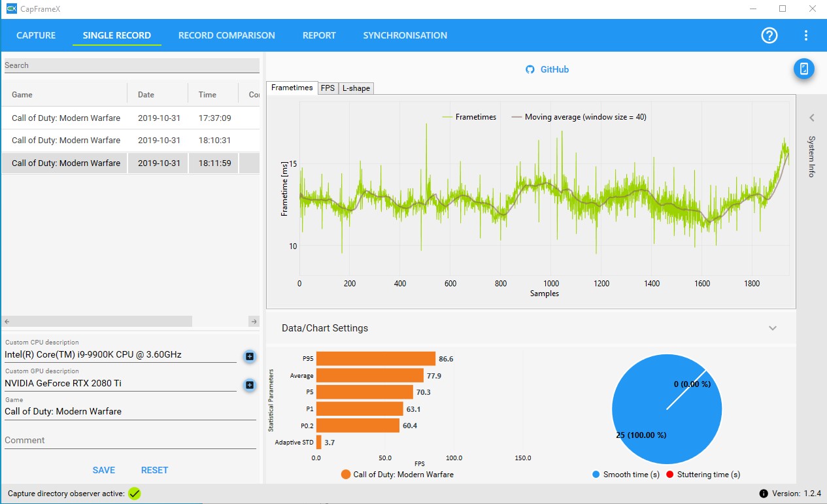Click the Average FPS bar
This screenshot has height=504, width=827.
[x=370, y=376]
